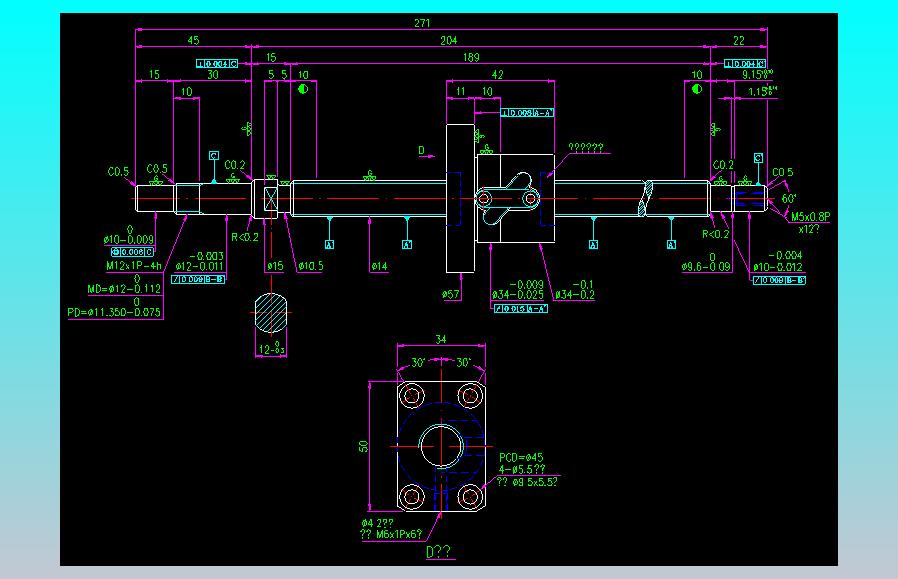
Task: Select the ?? M6x1Px6? callout
Action: pos(391,534)
